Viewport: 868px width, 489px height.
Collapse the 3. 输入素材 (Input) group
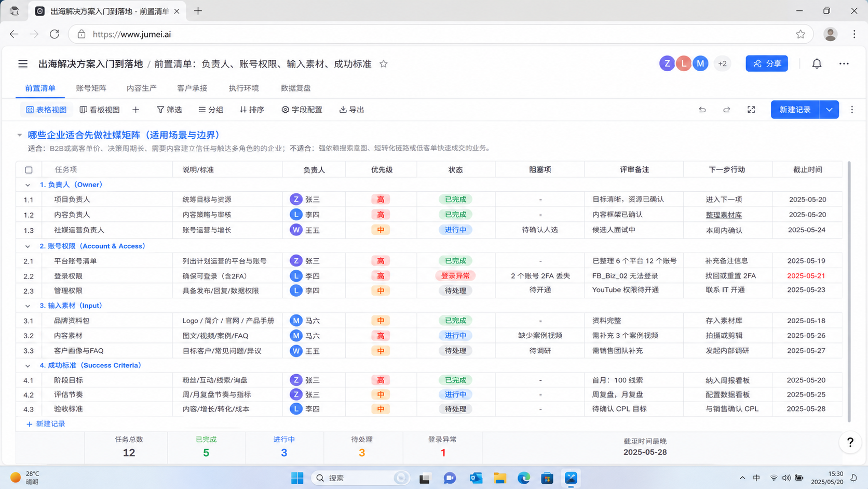28,306
